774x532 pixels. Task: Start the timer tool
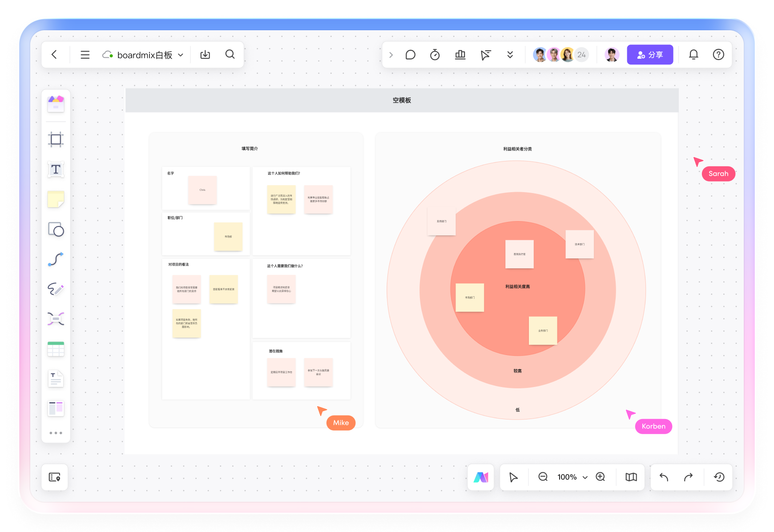tap(435, 55)
